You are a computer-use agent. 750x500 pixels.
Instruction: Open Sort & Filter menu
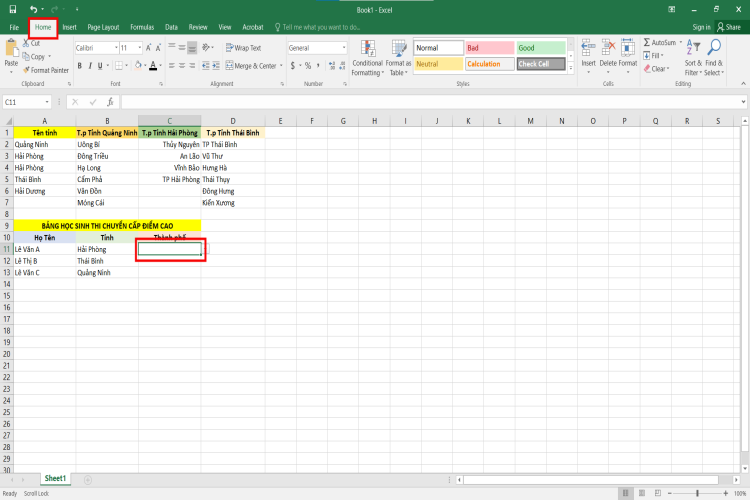tap(693, 58)
